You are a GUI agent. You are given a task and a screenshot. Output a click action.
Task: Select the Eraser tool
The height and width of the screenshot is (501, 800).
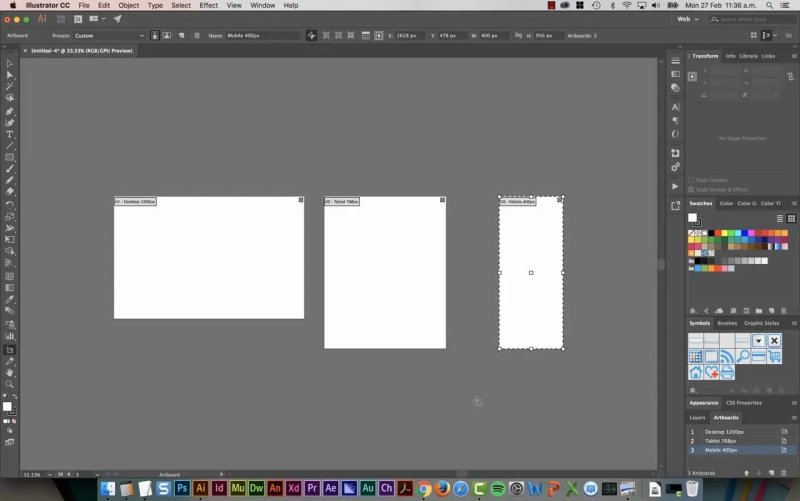tap(9, 192)
